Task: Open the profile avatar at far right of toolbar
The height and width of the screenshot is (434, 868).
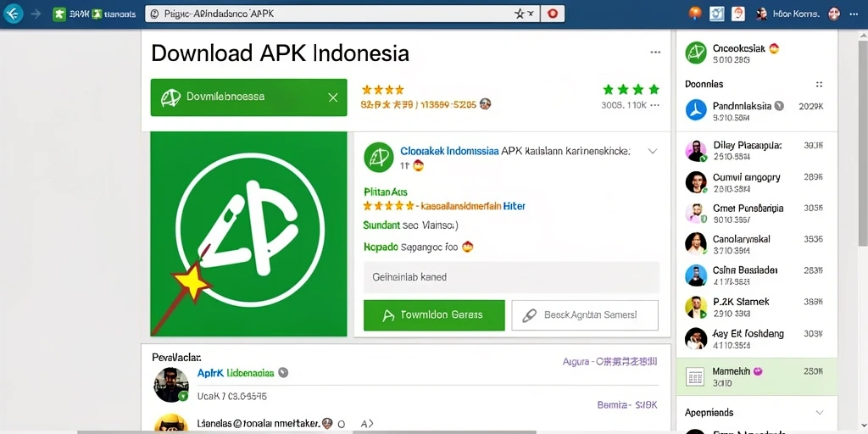Action: pos(834,14)
